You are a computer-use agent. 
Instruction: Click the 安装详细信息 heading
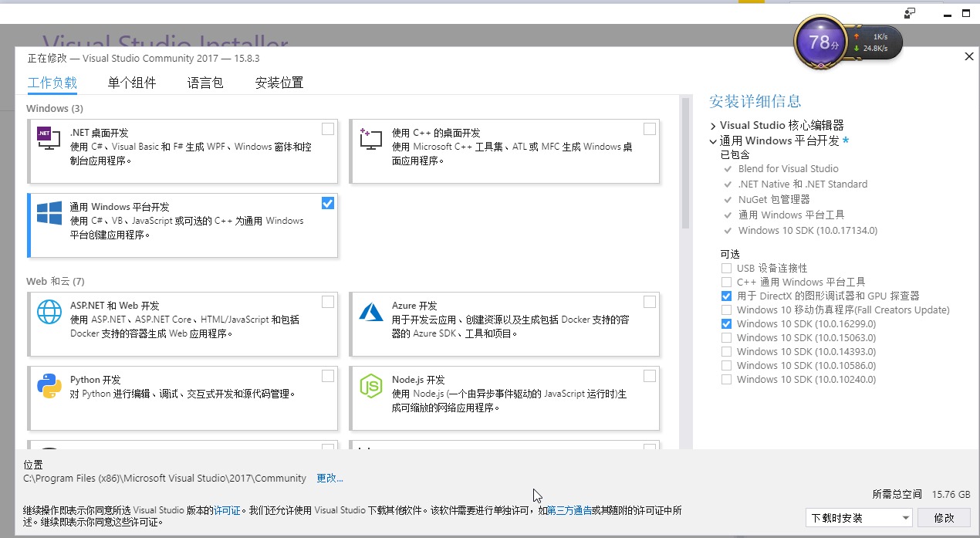click(x=755, y=101)
